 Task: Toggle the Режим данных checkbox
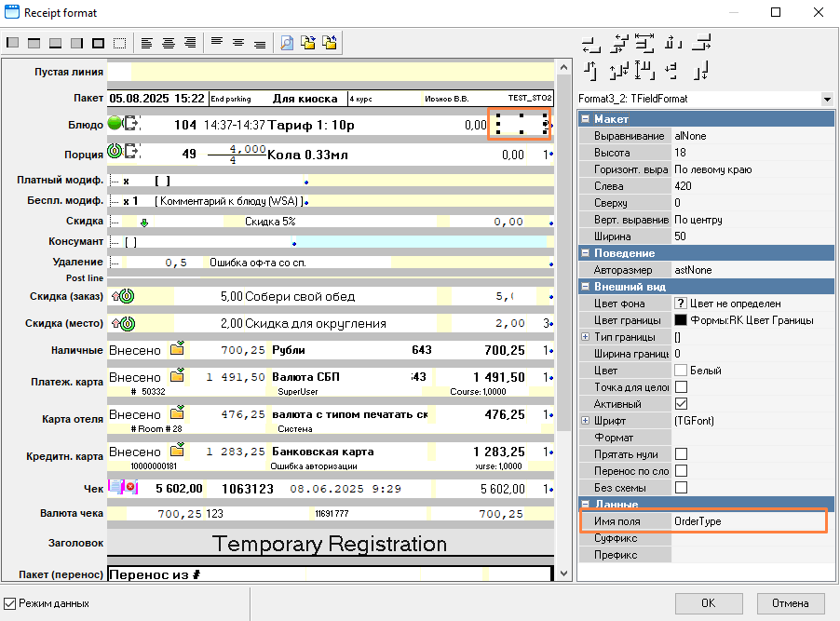(x=10, y=603)
